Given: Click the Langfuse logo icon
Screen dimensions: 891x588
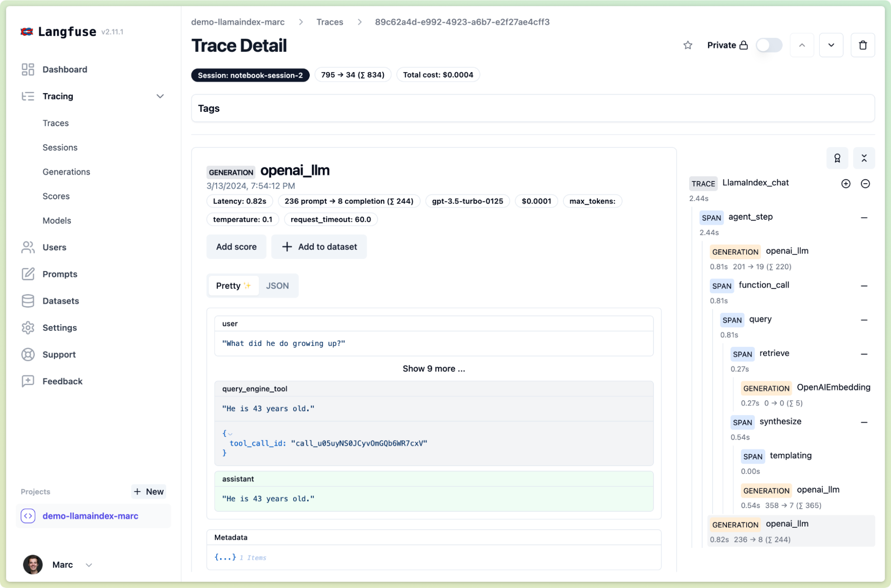Looking at the screenshot, I should 27,32.
